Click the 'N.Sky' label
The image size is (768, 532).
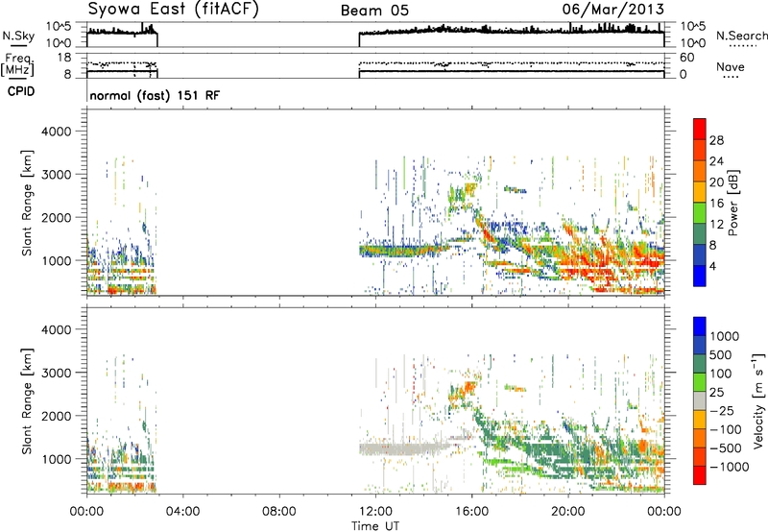coord(18,36)
